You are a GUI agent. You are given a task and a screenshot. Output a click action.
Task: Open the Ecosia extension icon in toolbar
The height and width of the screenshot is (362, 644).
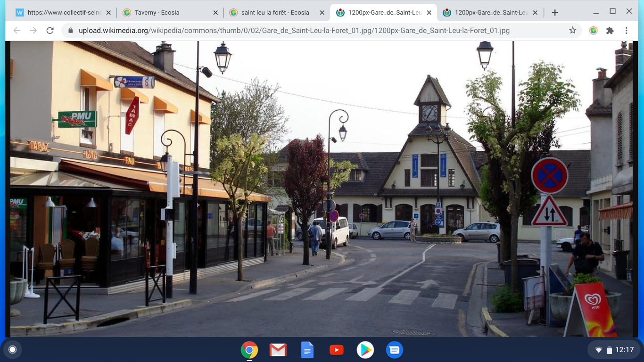pyautogui.click(x=593, y=31)
